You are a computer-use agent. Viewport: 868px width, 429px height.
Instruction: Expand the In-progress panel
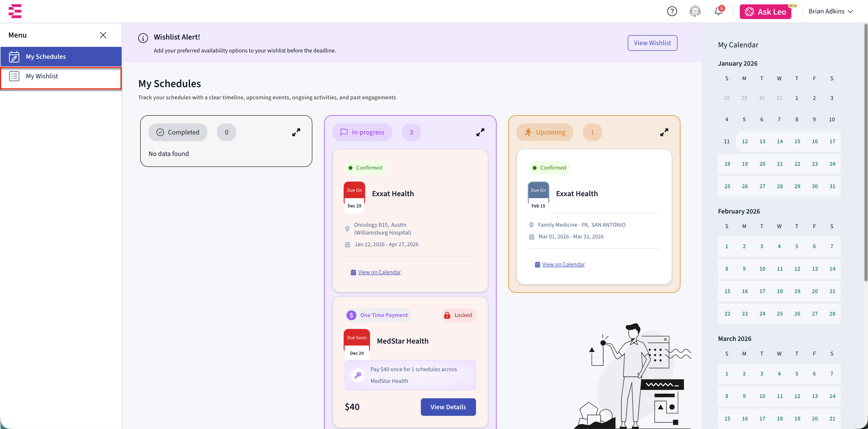coord(480,132)
